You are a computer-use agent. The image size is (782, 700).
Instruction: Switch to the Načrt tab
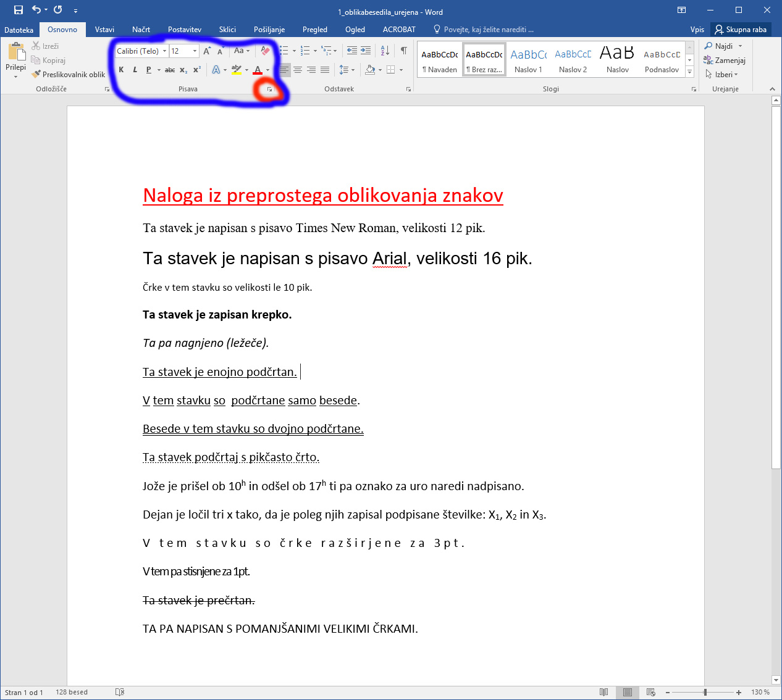(141, 30)
